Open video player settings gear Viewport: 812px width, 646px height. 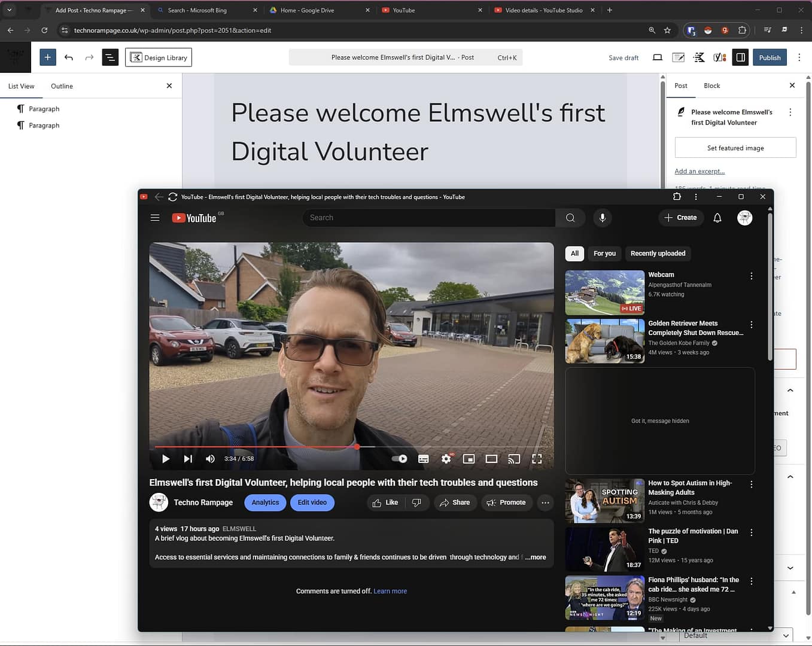pyautogui.click(x=446, y=459)
